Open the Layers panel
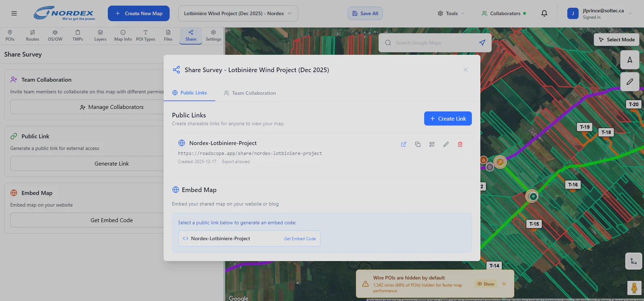644x301 pixels. pos(100,35)
